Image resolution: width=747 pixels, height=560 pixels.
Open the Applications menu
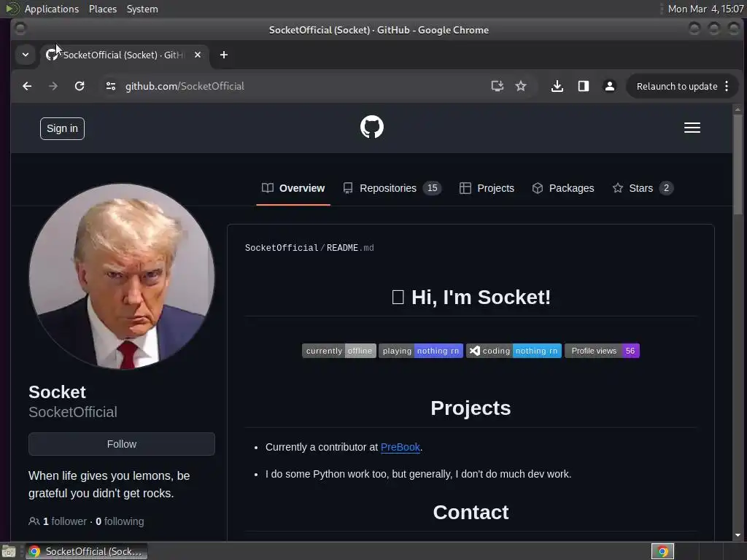pyautogui.click(x=52, y=9)
